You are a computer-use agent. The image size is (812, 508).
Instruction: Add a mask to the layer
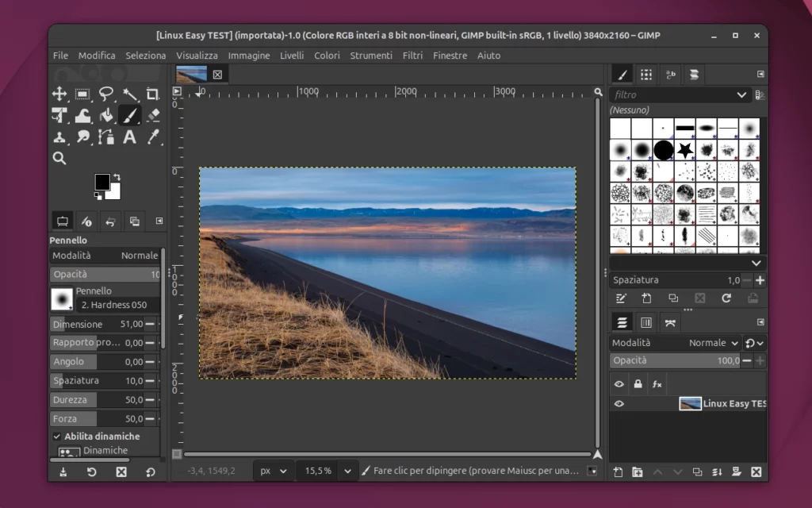(737, 472)
